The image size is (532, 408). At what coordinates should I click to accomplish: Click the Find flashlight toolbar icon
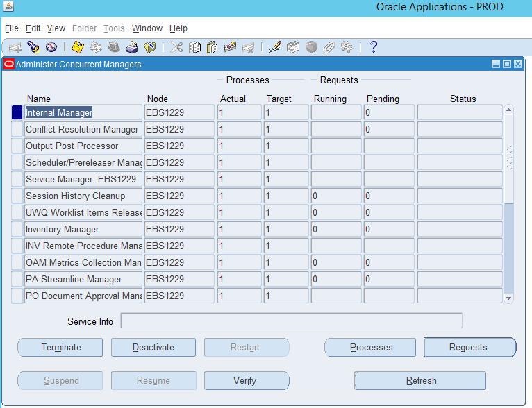point(33,47)
